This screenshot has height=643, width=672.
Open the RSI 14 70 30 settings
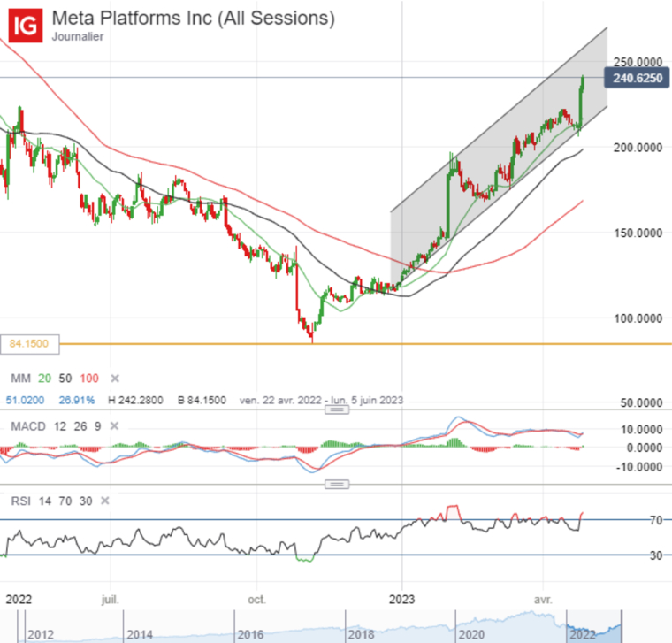click(49, 501)
